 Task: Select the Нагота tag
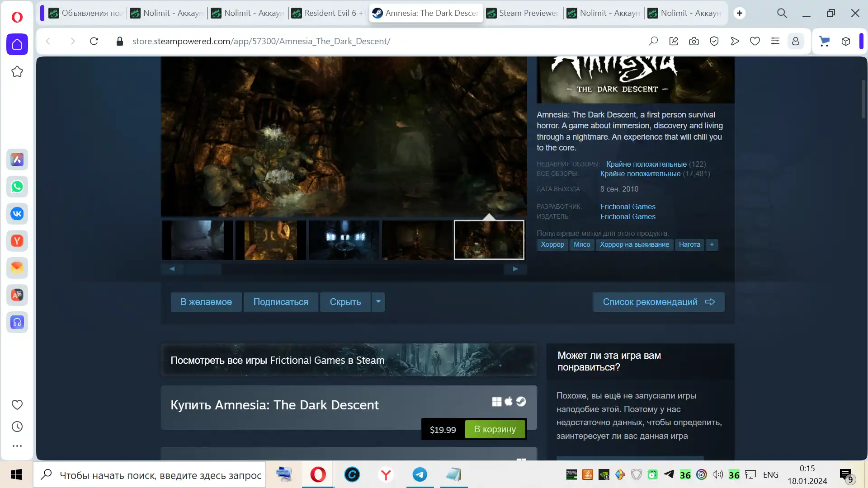(689, 244)
